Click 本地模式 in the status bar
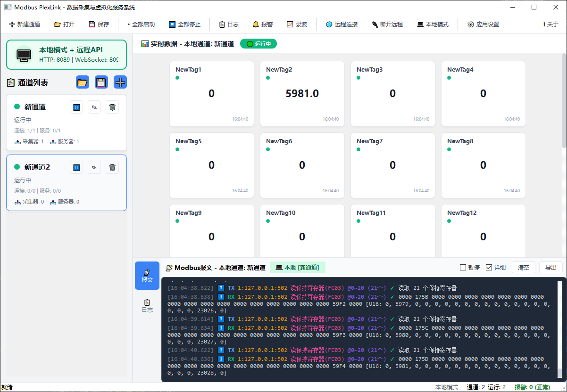The height and width of the screenshot is (392, 567). [447, 387]
